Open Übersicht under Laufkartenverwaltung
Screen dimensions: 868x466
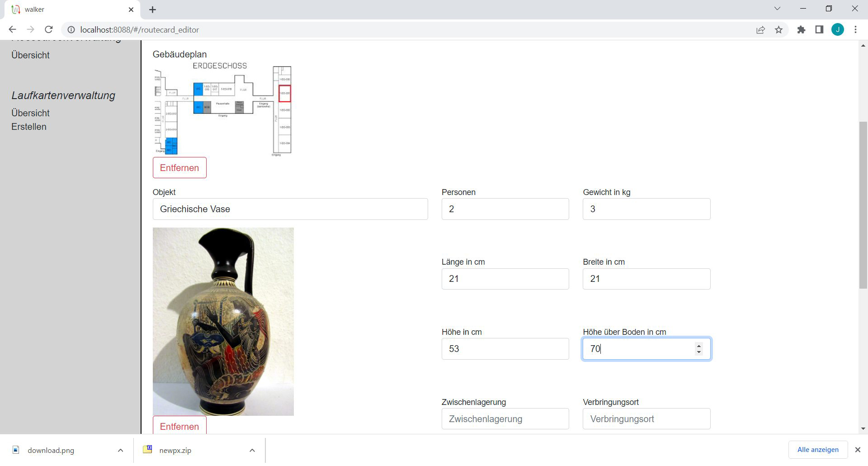coord(31,113)
